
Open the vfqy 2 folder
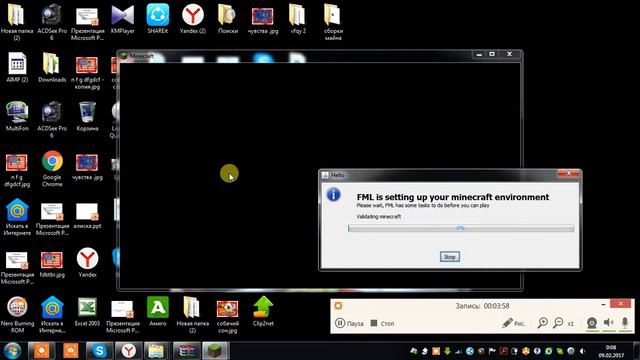[298, 19]
